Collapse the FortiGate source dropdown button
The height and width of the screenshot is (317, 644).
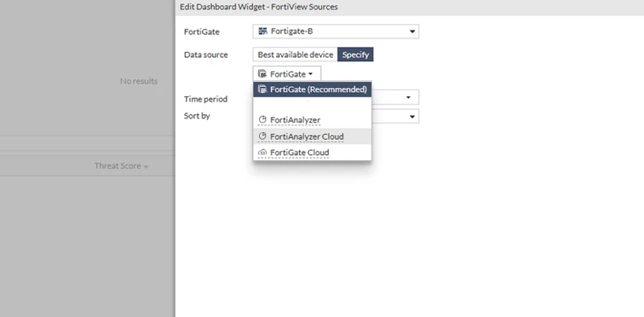[287, 74]
